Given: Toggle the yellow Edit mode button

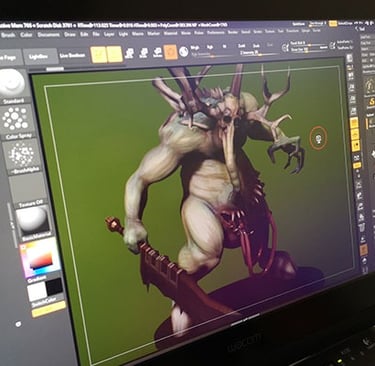Looking at the screenshot, I should [x=99, y=54].
